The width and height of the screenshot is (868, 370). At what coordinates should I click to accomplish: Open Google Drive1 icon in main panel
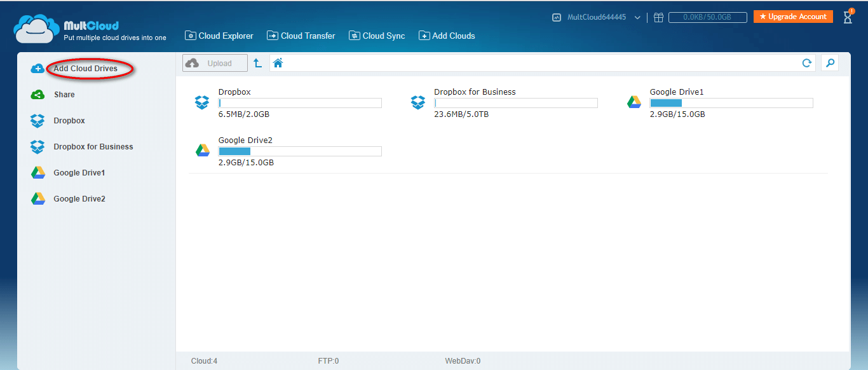634,102
